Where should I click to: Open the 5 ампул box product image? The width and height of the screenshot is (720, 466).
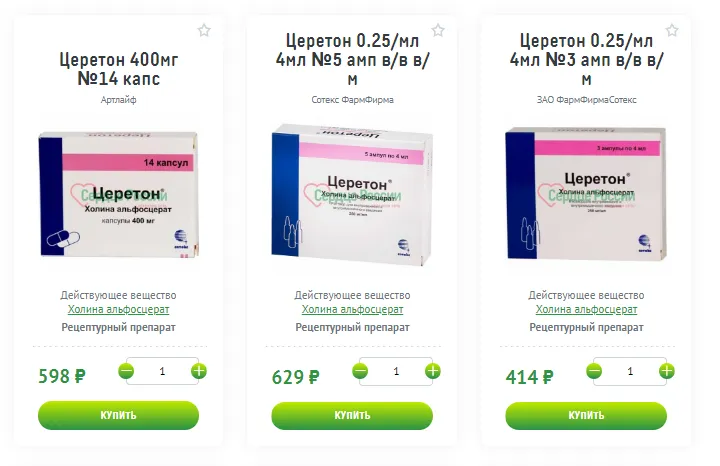[x=352, y=194]
